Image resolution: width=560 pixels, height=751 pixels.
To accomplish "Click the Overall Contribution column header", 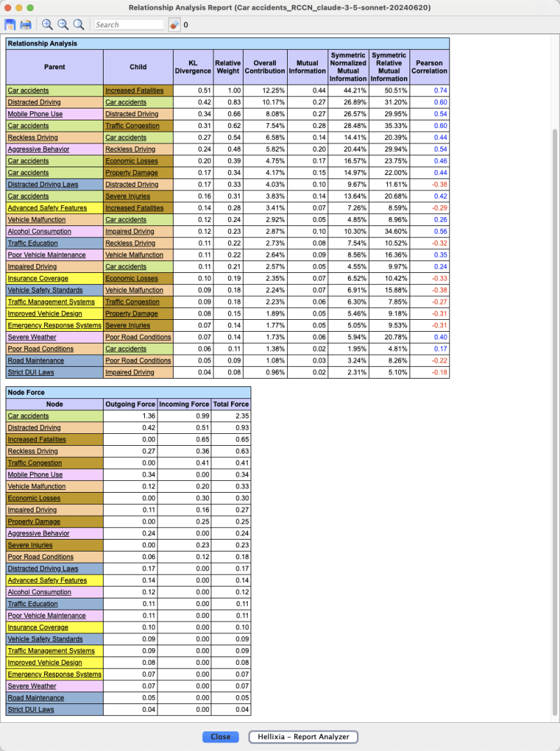I will pyautogui.click(x=265, y=67).
